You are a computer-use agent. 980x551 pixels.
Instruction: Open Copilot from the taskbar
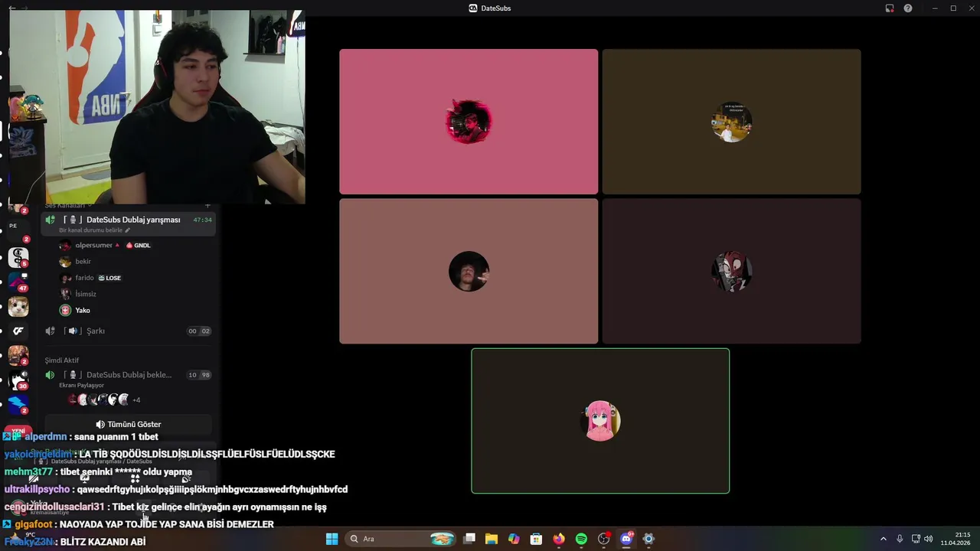click(514, 539)
